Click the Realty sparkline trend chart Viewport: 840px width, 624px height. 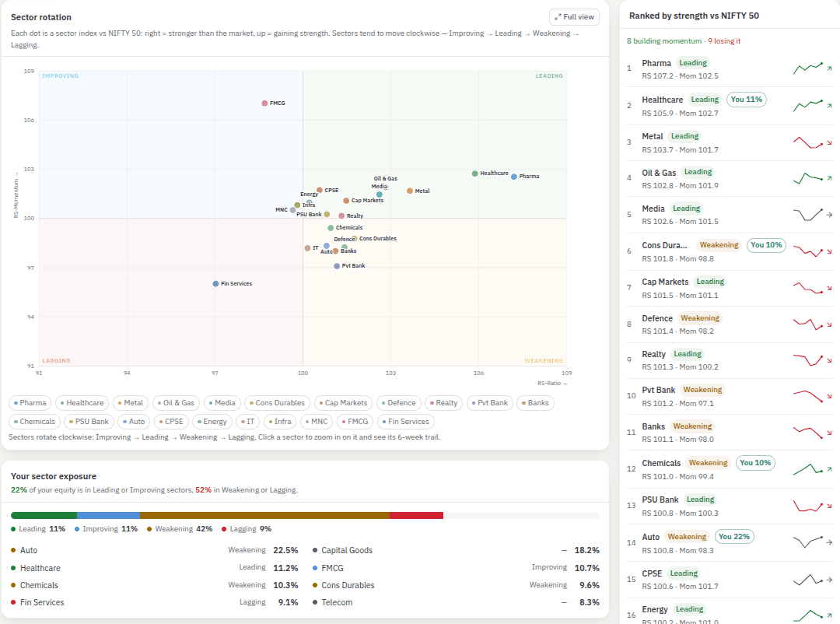808,359
